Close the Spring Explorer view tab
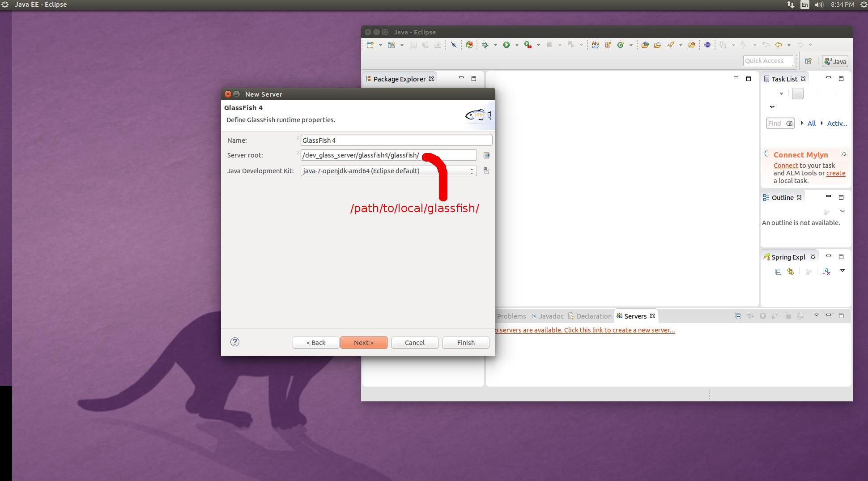Image resolution: width=868 pixels, height=481 pixels. tap(813, 257)
